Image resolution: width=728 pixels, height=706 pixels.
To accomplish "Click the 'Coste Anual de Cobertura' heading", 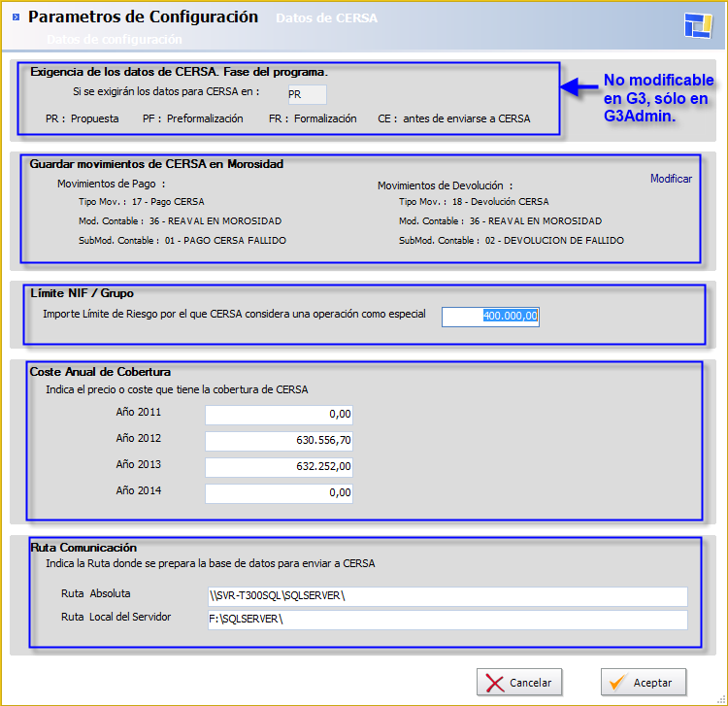I will pos(100,372).
